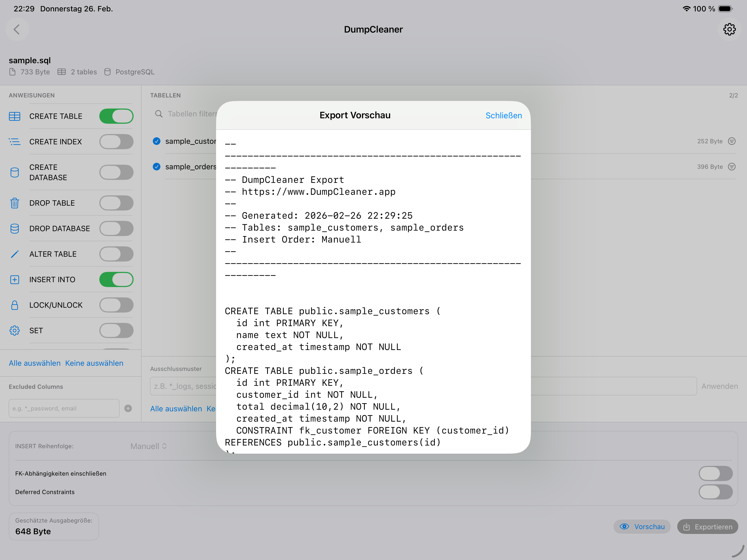Disable the CREATE TABLE switch
The height and width of the screenshot is (560, 747).
(116, 116)
